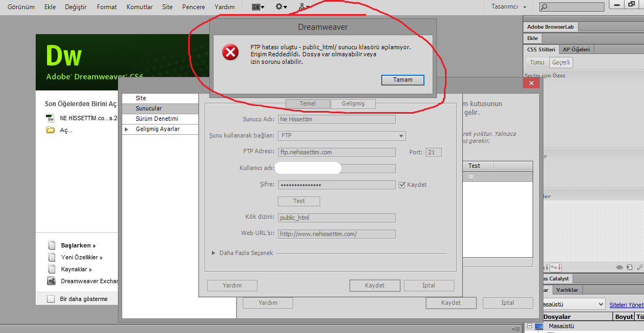Select the CSS Stilleri panel tab
The width and height of the screenshot is (644, 333).
tap(541, 49)
